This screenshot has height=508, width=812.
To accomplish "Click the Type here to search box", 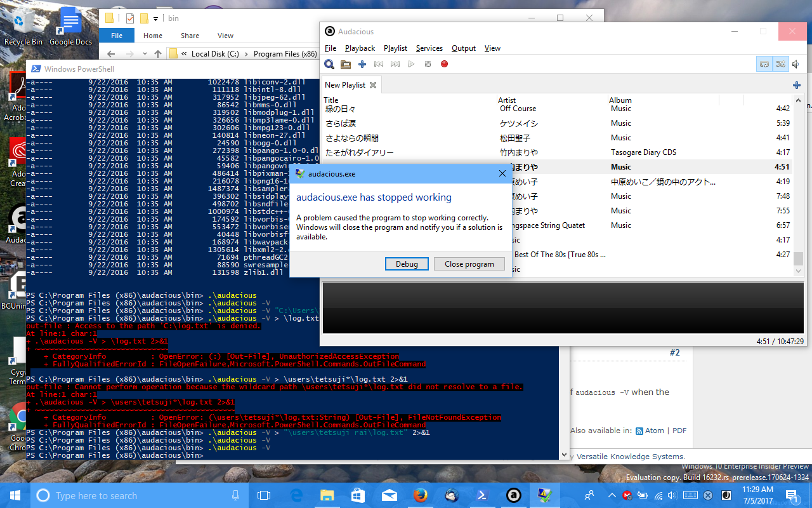I will 140,495.
